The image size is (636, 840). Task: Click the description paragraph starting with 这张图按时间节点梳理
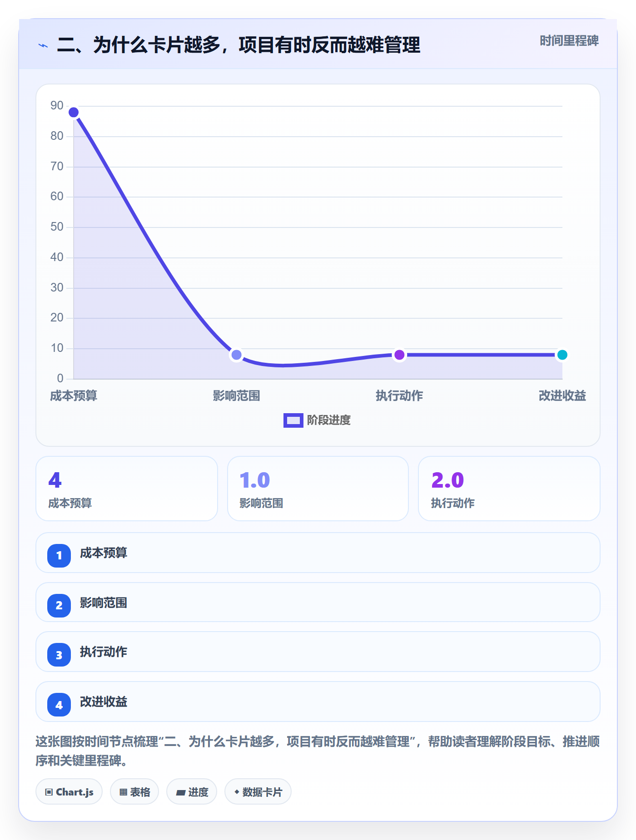coord(318,751)
